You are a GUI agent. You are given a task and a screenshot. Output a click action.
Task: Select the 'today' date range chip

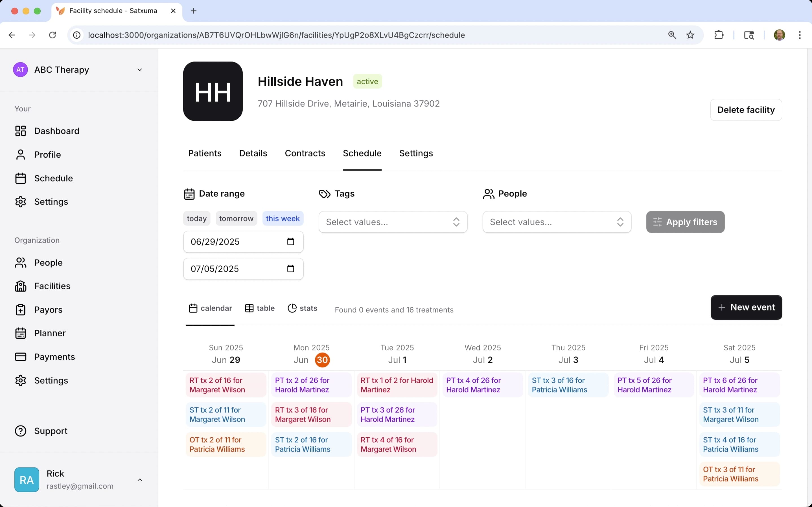[197, 219]
